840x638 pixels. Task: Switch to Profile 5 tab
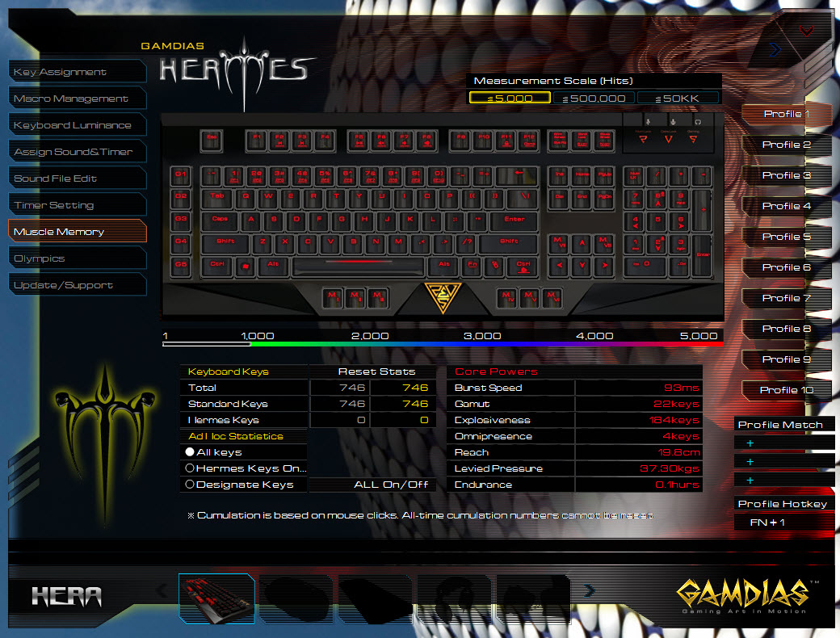click(786, 237)
